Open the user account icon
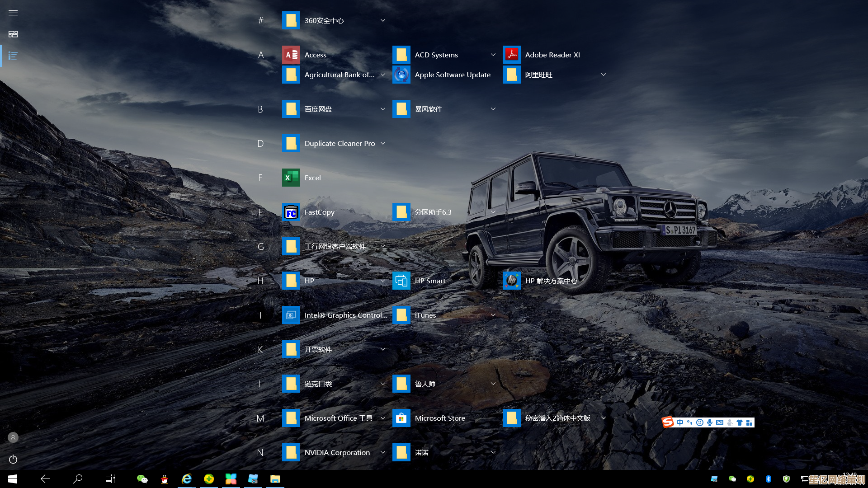 coord(13,437)
